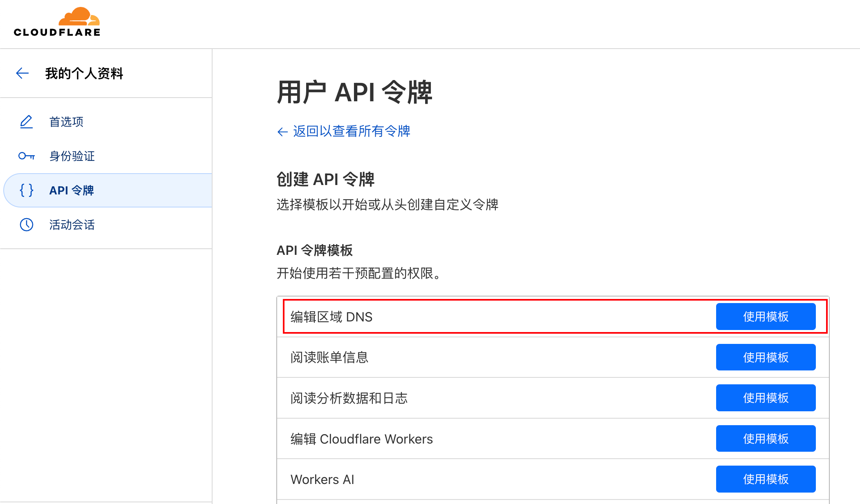The image size is (860, 504).
Task: Select the API 令牌 sidebar item
Action: (107, 190)
